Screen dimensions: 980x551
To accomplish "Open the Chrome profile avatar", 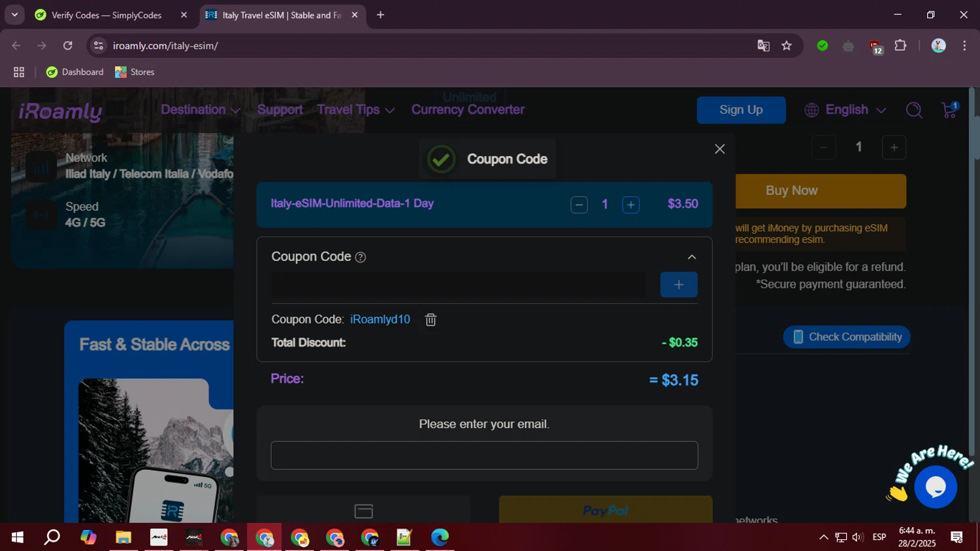I will click(x=938, y=46).
